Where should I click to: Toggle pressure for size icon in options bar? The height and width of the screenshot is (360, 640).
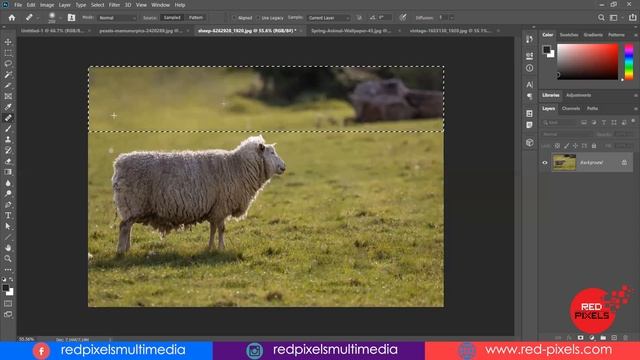(x=403, y=18)
